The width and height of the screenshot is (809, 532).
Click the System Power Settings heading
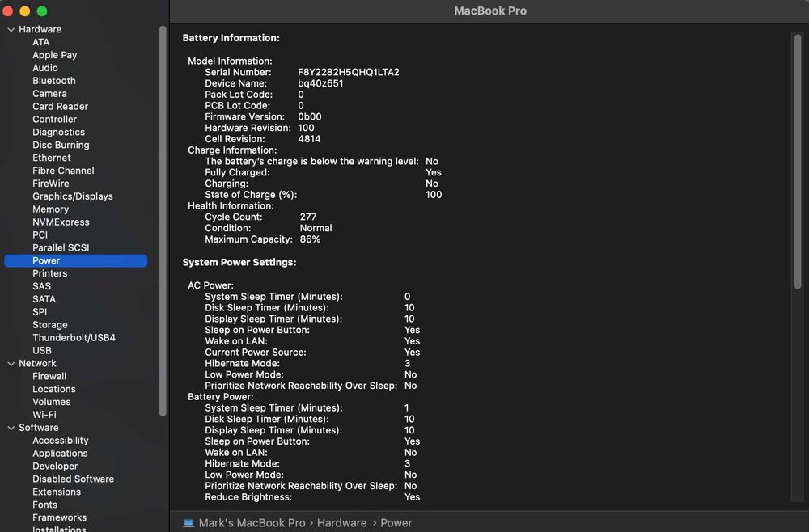[239, 263]
